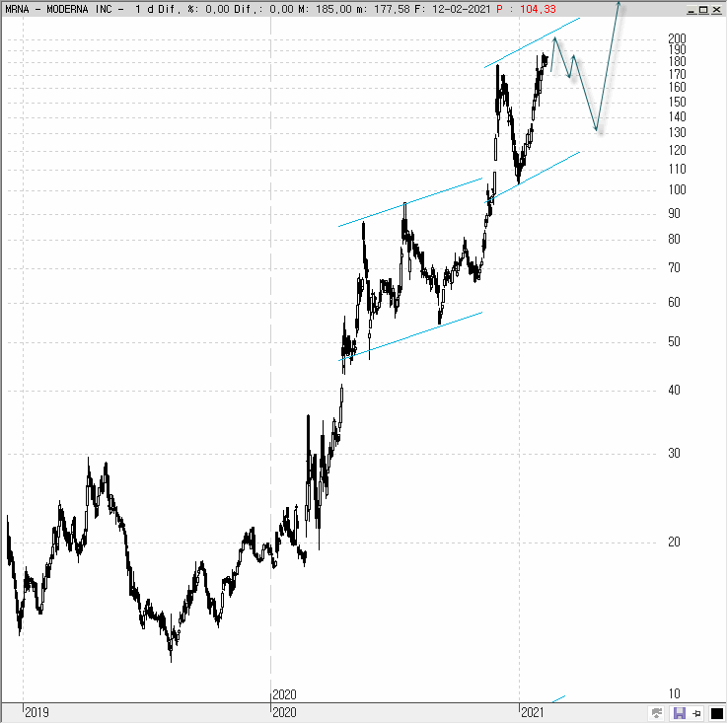
Task: Click the '50' price axis label
Action: click(674, 342)
